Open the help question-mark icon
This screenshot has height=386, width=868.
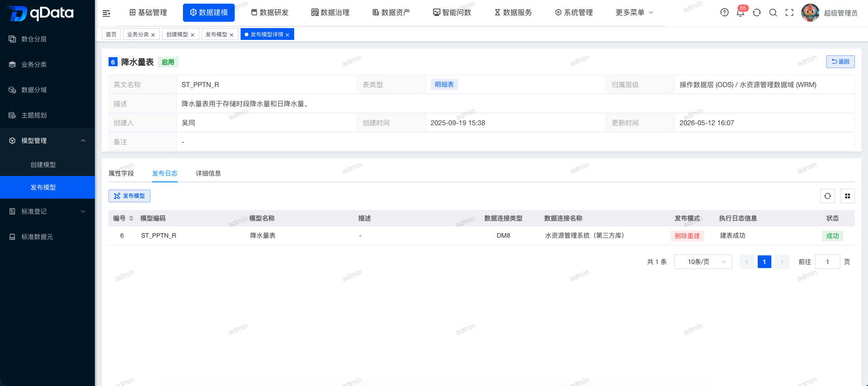click(725, 13)
